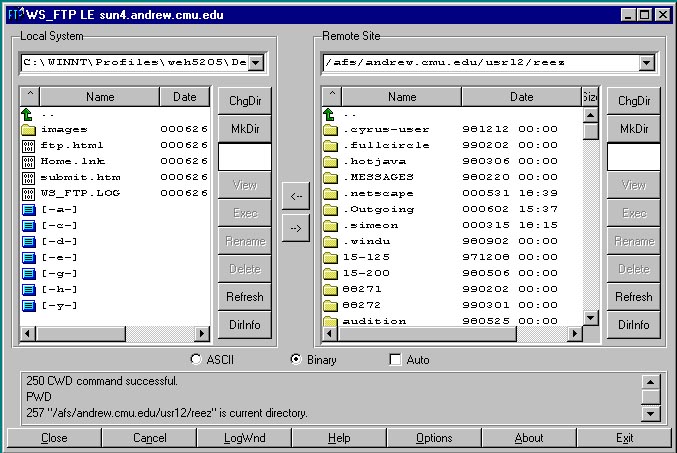Image resolution: width=677 pixels, height=453 pixels.
Task: Click the Cancel button
Action: coord(149,438)
